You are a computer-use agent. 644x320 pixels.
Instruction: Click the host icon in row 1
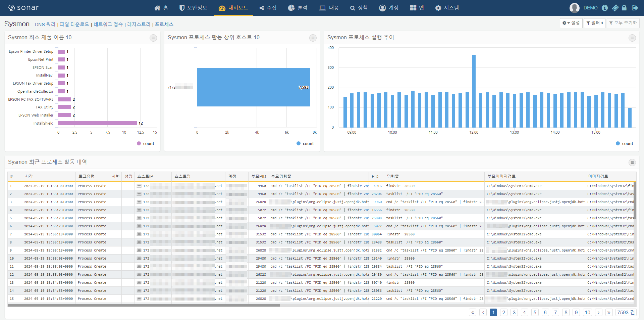(x=139, y=186)
